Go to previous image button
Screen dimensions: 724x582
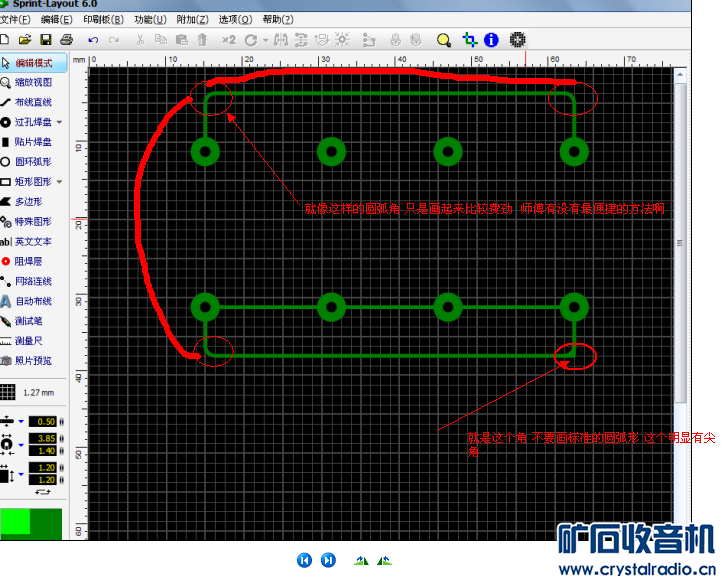(304, 560)
